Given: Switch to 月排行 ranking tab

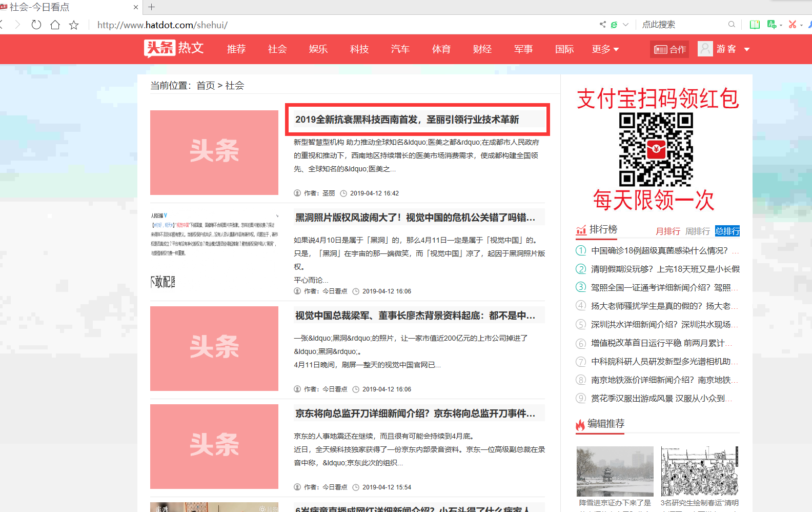Looking at the screenshot, I should pos(668,231).
